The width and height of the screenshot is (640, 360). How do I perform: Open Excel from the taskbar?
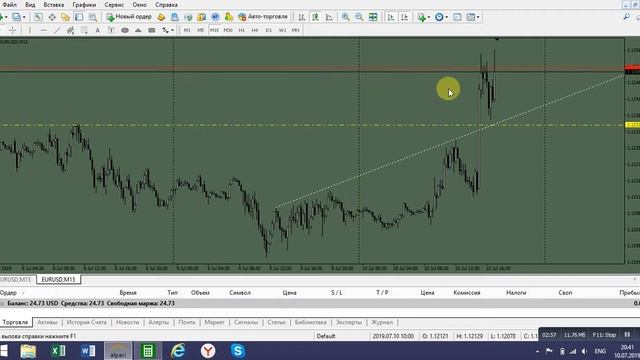(58, 351)
